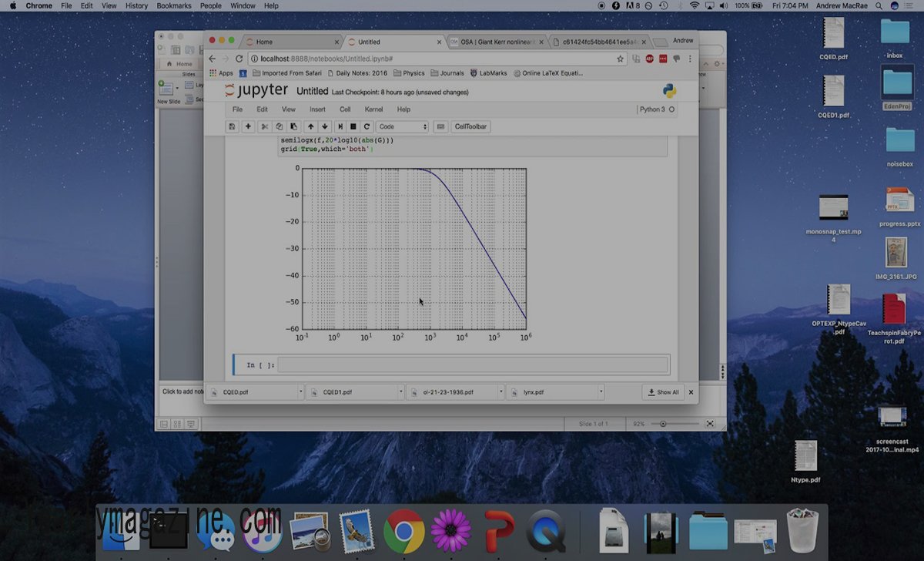Open the CQED.pdf file on the desktop
The height and width of the screenshot is (561, 924).
click(834, 39)
